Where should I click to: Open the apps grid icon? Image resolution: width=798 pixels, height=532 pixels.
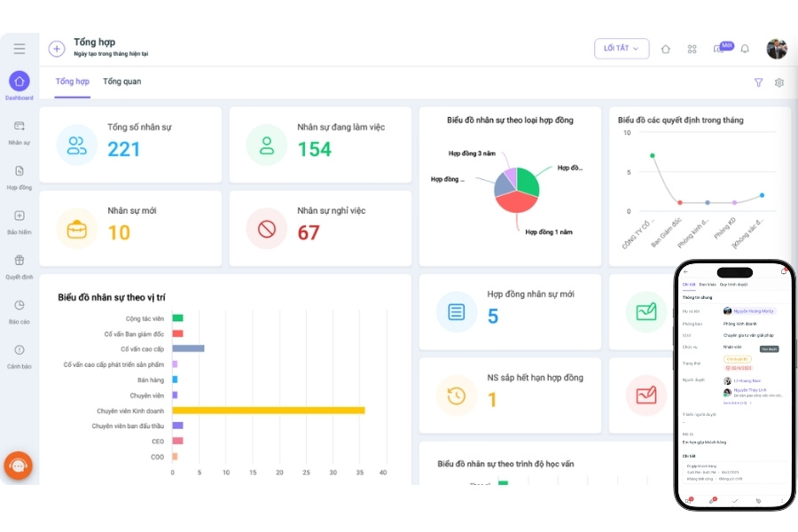(692, 49)
